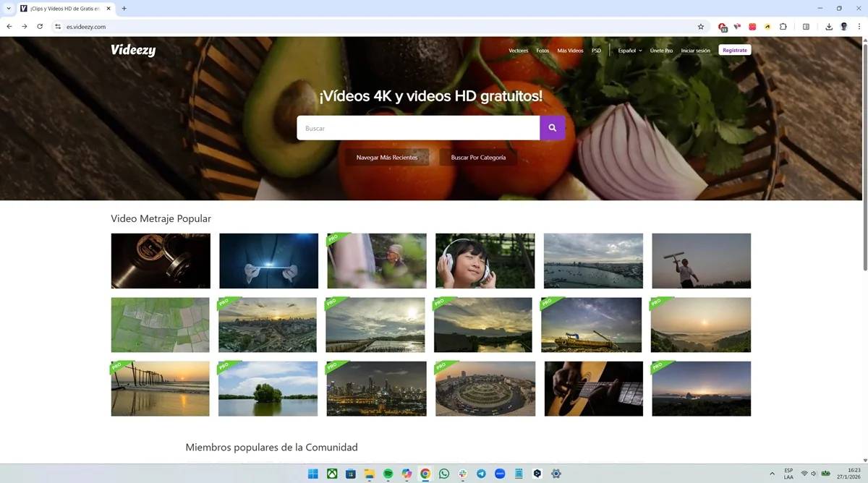
Task: Open WhatsApp from the taskbar
Action: (443, 474)
